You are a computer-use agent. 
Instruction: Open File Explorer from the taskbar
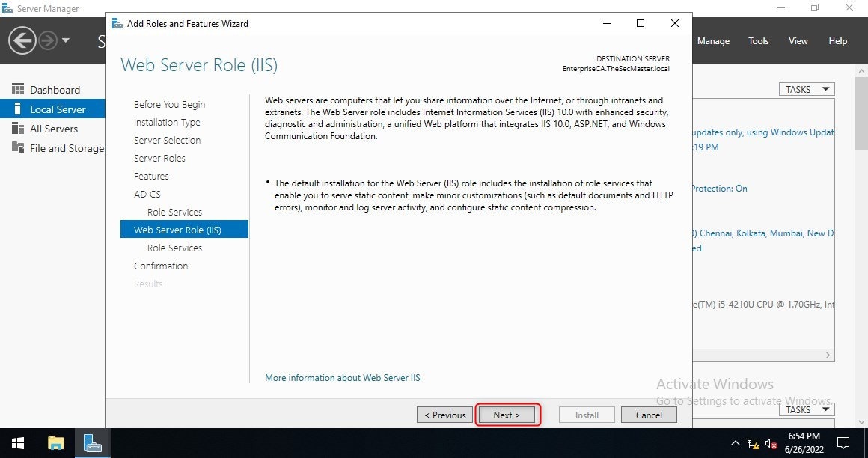[x=56, y=443]
